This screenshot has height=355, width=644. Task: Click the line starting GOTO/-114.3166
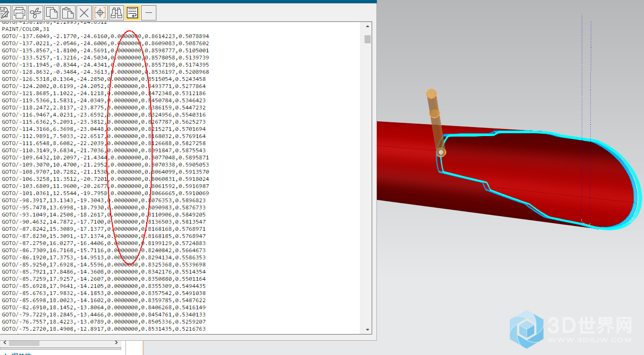[104, 129]
